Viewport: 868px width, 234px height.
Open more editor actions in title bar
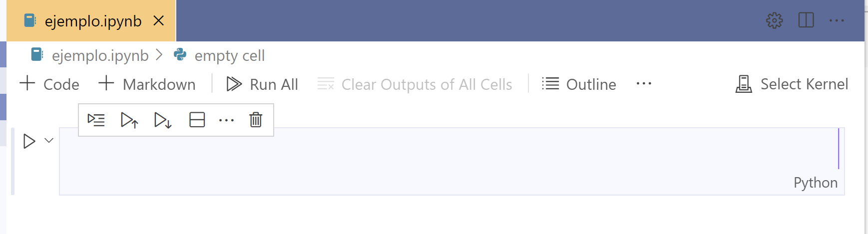pos(836,20)
